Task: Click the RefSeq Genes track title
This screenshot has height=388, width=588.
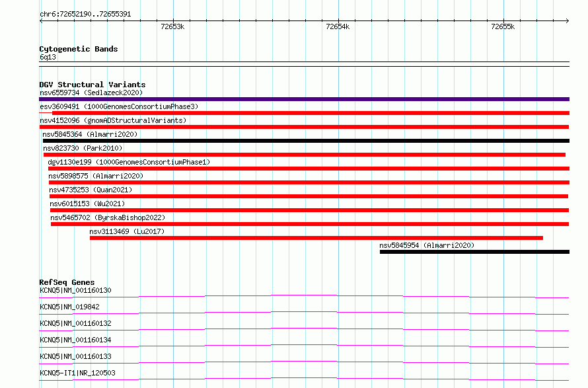Action: pos(67,282)
